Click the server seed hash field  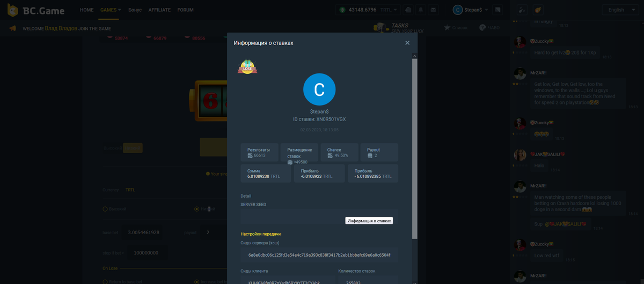[319, 255]
